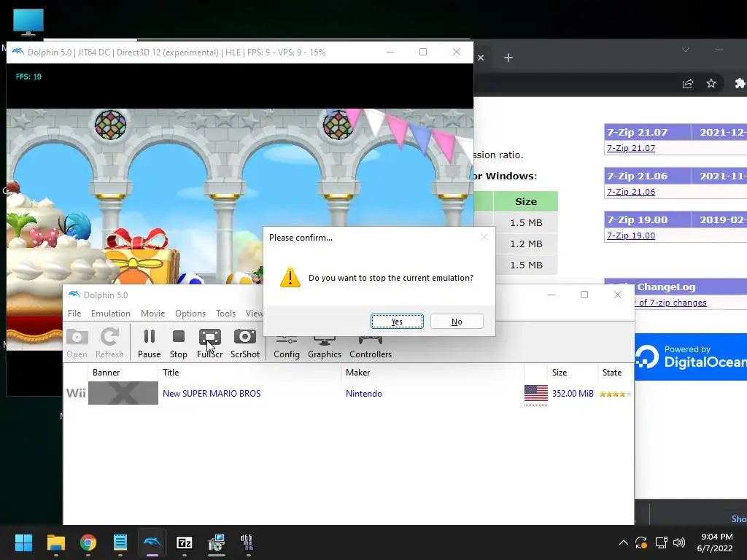
Task: Show hidden system tray icons
Action: pyautogui.click(x=623, y=542)
